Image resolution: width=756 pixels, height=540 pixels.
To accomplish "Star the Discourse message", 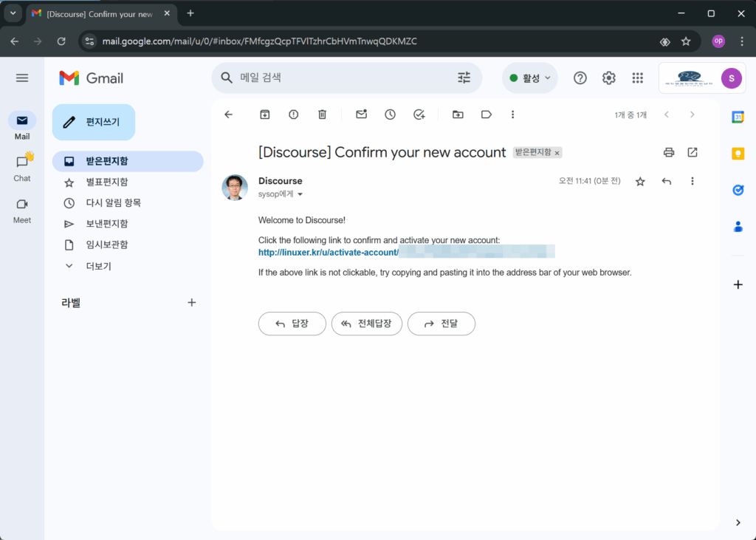I will [x=640, y=181].
